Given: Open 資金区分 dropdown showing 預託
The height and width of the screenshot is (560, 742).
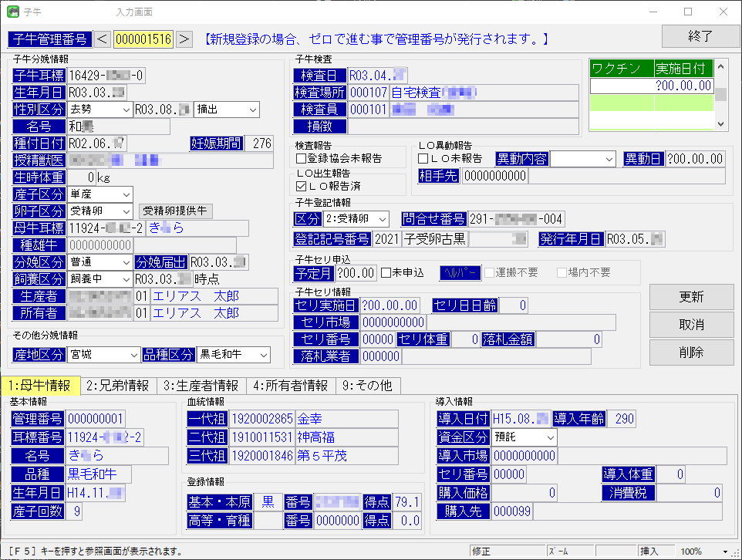Looking at the screenshot, I should click(x=524, y=437).
